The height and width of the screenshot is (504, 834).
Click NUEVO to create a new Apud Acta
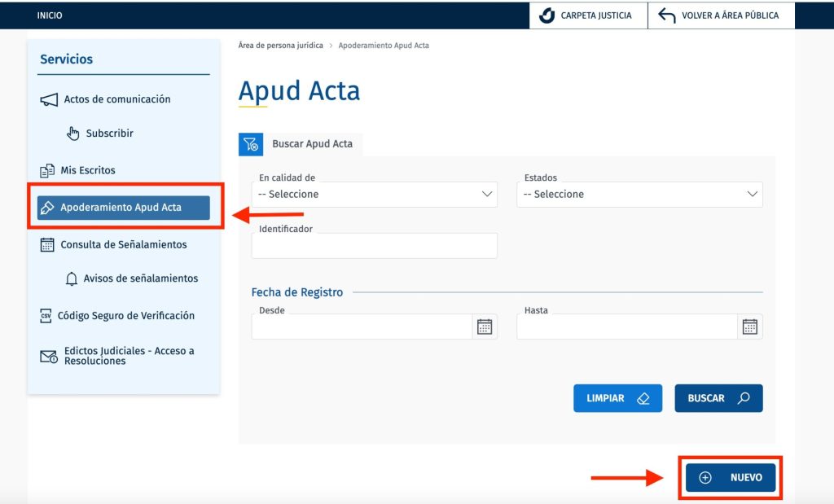(x=731, y=477)
